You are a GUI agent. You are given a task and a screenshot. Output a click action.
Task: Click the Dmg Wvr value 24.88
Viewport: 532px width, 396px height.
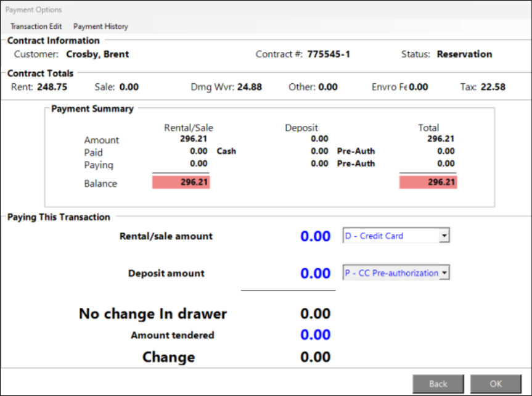pyautogui.click(x=249, y=87)
